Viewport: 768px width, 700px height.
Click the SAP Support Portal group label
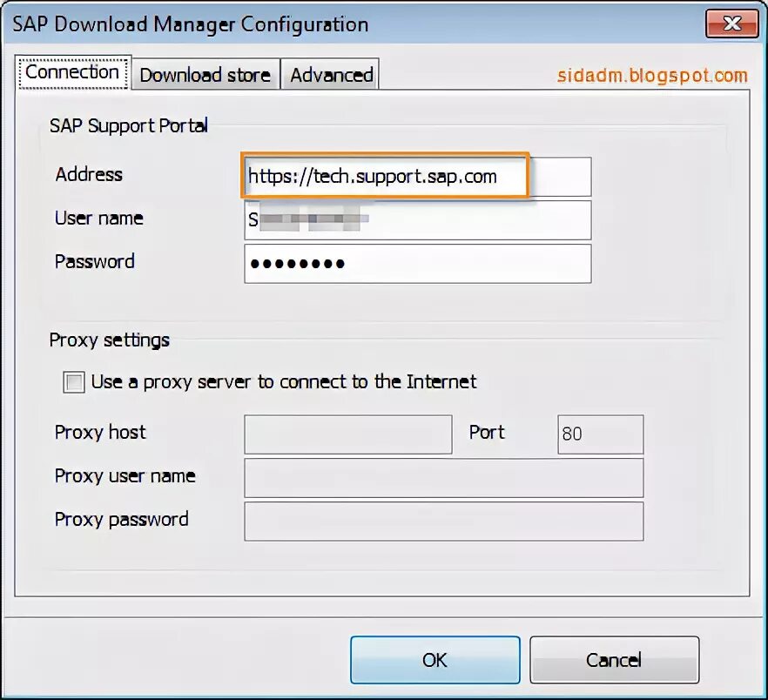click(129, 126)
